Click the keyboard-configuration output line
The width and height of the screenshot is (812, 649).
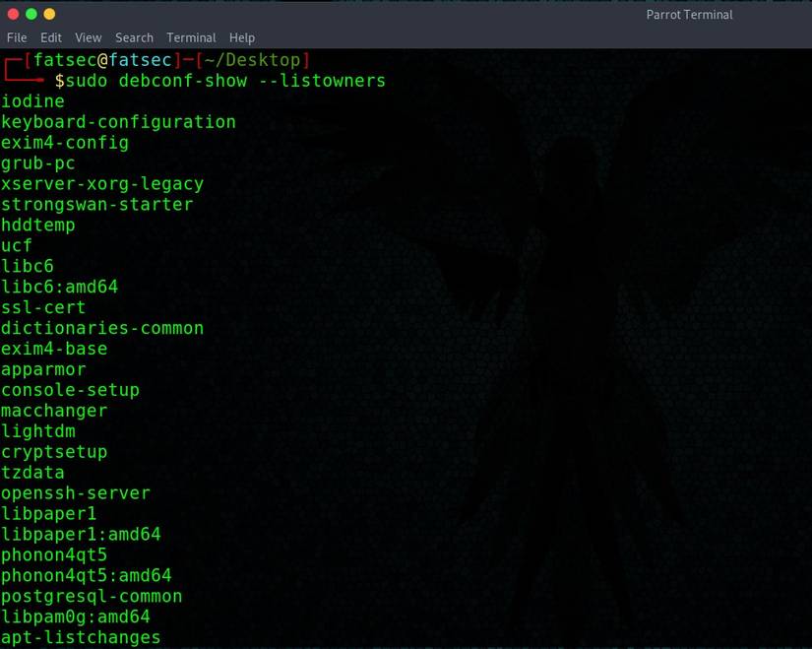pos(119,122)
